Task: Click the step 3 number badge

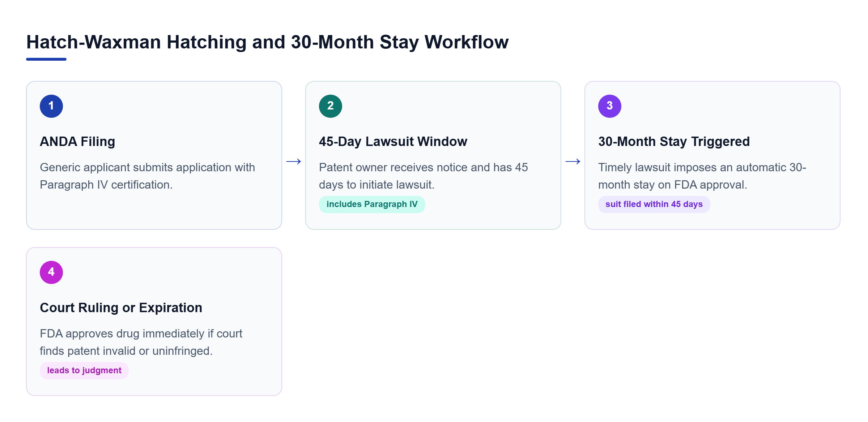Action: pos(610,106)
